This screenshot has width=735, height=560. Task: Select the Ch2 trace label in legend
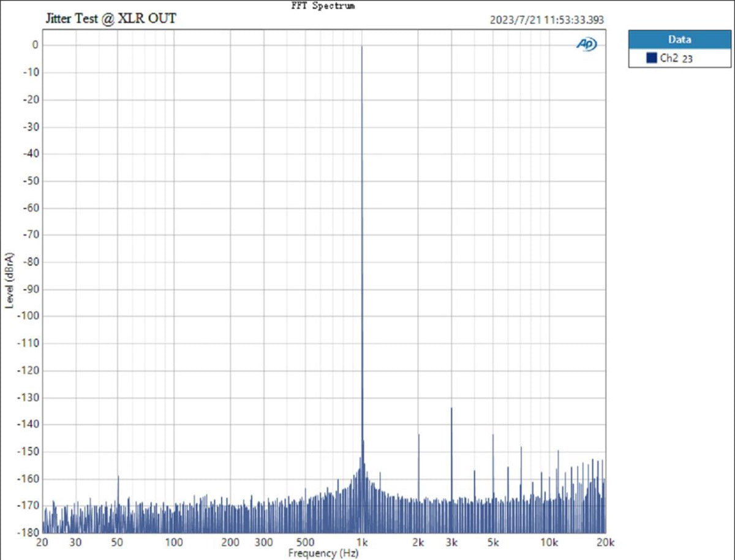pos(669,58)
